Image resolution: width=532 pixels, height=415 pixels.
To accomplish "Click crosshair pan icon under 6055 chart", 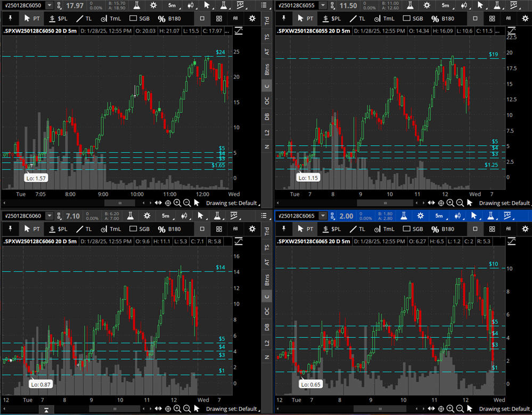I will pos(441,203).
